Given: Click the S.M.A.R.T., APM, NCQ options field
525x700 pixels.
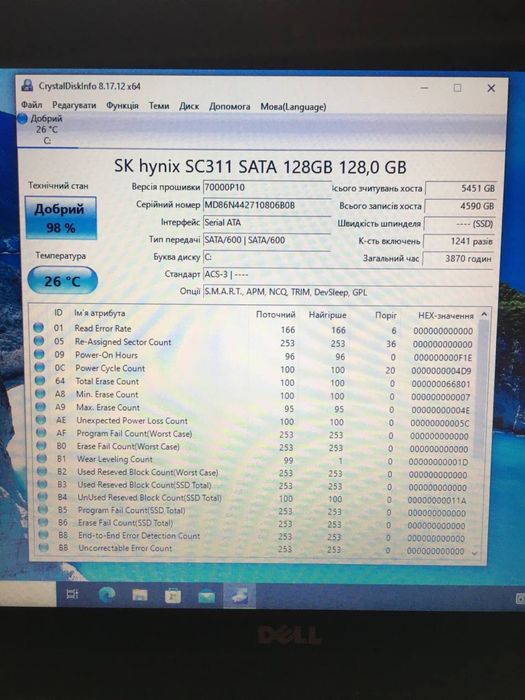Looking at the screenshot, I should 347,292.
